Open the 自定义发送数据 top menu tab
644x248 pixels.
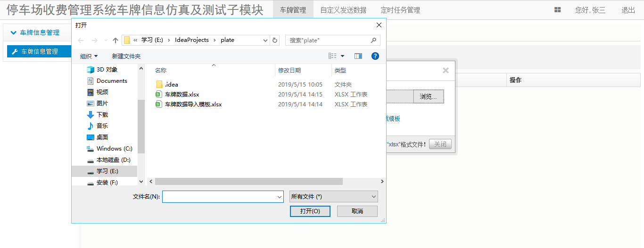click(x=343, y=10)
